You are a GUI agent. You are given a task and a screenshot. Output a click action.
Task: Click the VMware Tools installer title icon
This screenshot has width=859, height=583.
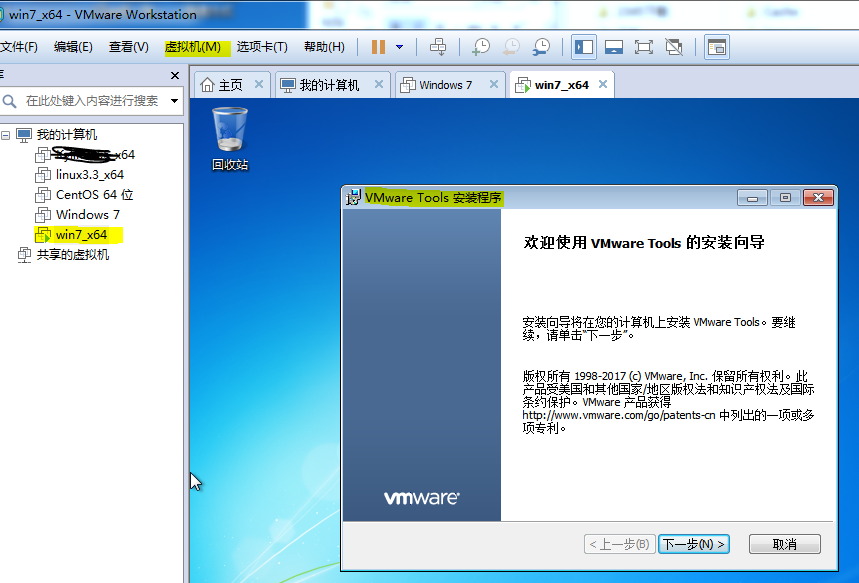353,197
